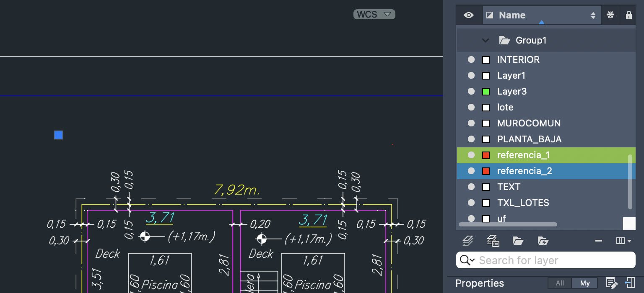Click the minus delete-layer icon
This screenshot has width=644, height=293.
pyautogui.click(x=599, y=241)
